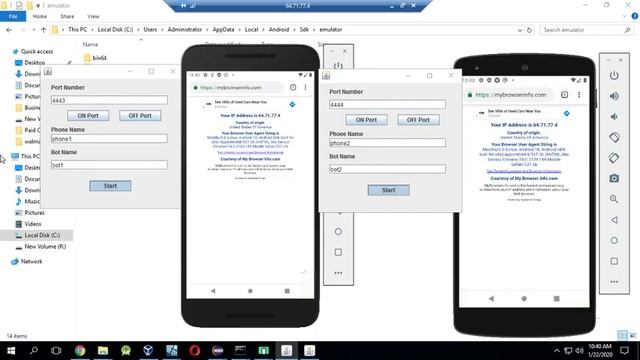Open Chrome tab switcher on left phone

[x=293, y=87]
